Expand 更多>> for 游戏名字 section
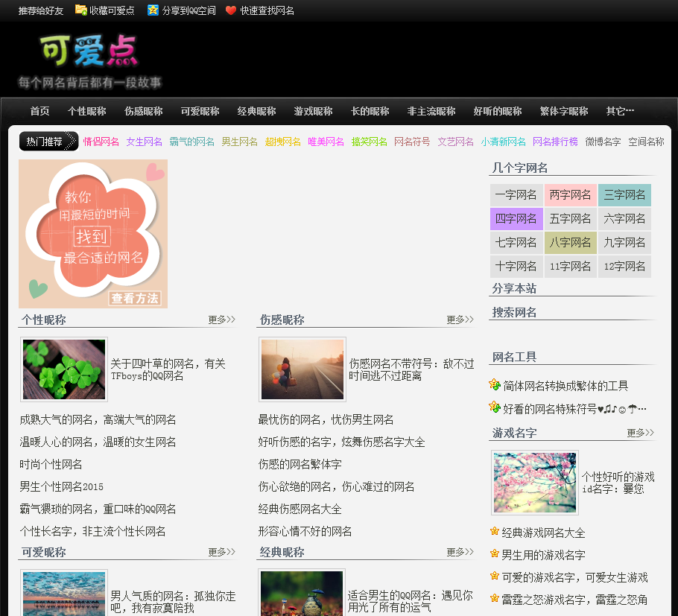The image size is (678, 616). (x=641, y=433)
